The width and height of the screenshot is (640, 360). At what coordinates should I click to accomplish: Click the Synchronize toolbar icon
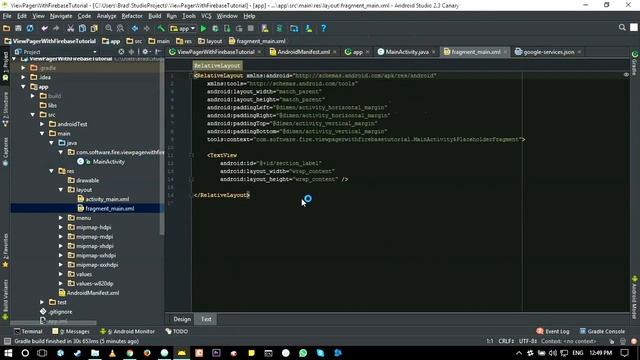tap(30, 28)
